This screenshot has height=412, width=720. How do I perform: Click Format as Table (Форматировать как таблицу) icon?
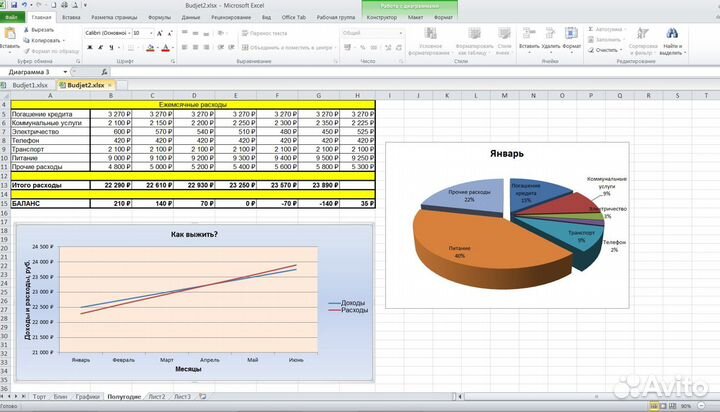pos(474,34)
